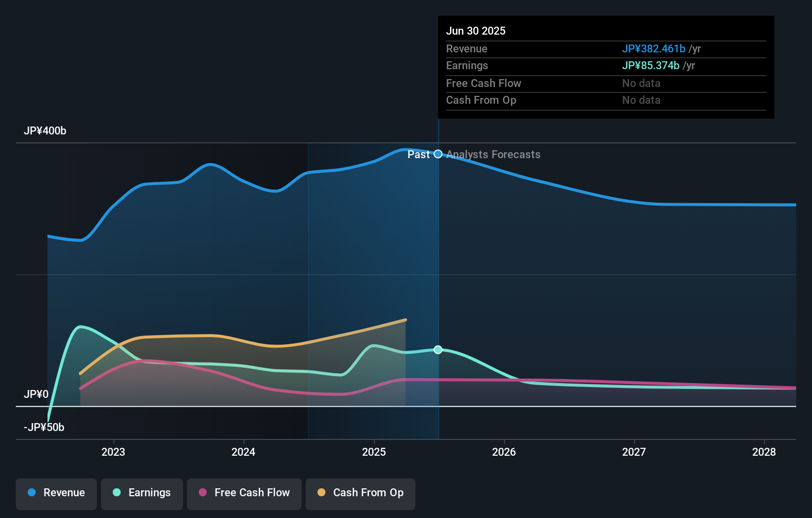The image size is (812, 518).
Task: Click the blue Revenue legend dot
Action: click(x=32, y=492)
